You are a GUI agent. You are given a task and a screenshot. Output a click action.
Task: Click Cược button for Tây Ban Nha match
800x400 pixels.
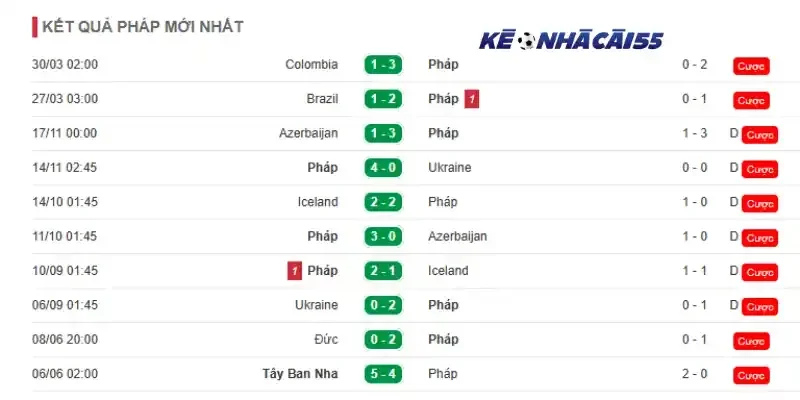point(751,376)
